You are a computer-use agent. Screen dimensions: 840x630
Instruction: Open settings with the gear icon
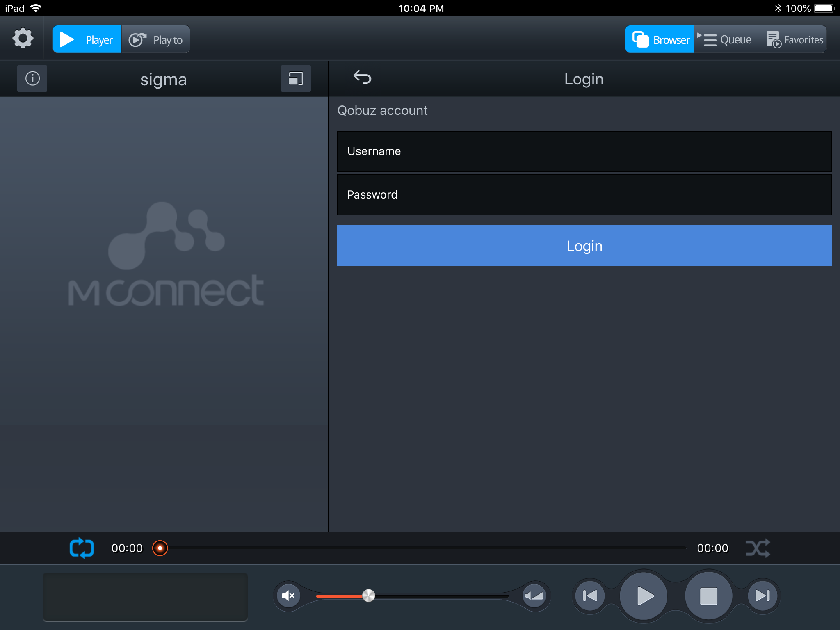(23, 39)
